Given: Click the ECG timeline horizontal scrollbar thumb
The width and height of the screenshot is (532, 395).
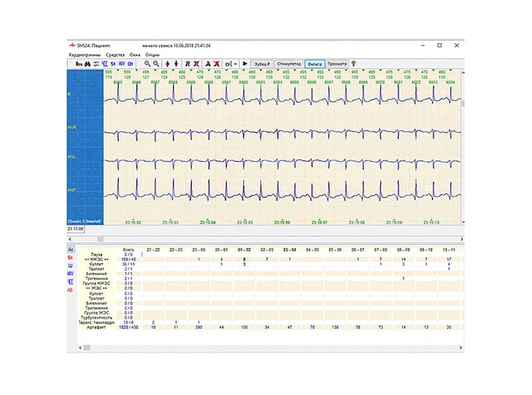Looking at the screenshot, I should (100, 240).
